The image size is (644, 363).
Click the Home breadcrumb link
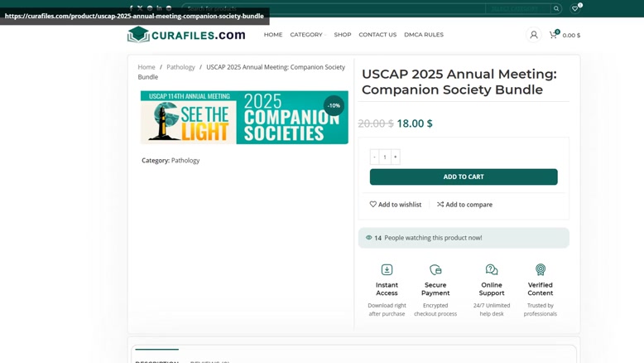tap(147, 67)
